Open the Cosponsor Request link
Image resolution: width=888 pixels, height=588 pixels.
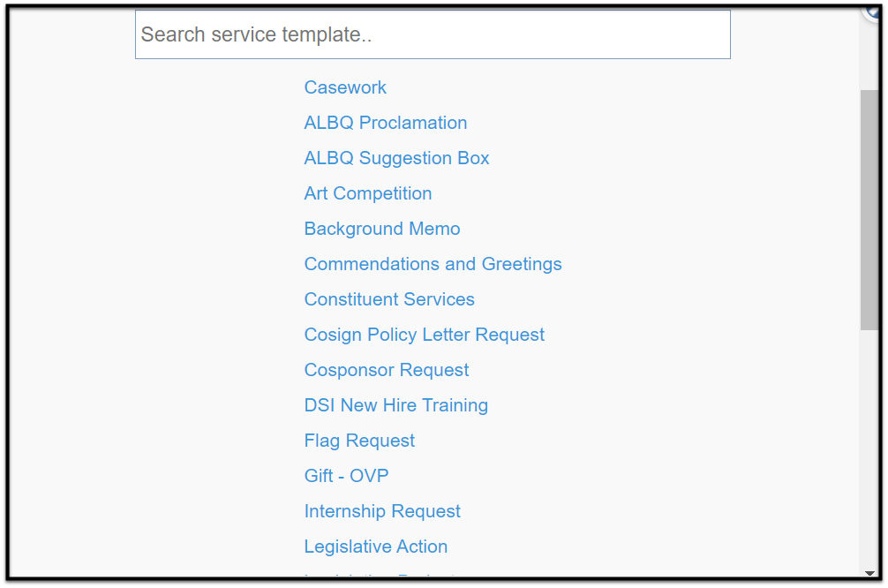click(387, 370)
